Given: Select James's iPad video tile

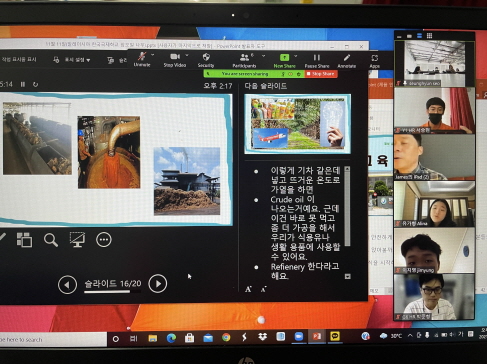Looking at the screenshot, I should [x=434, y=157].
